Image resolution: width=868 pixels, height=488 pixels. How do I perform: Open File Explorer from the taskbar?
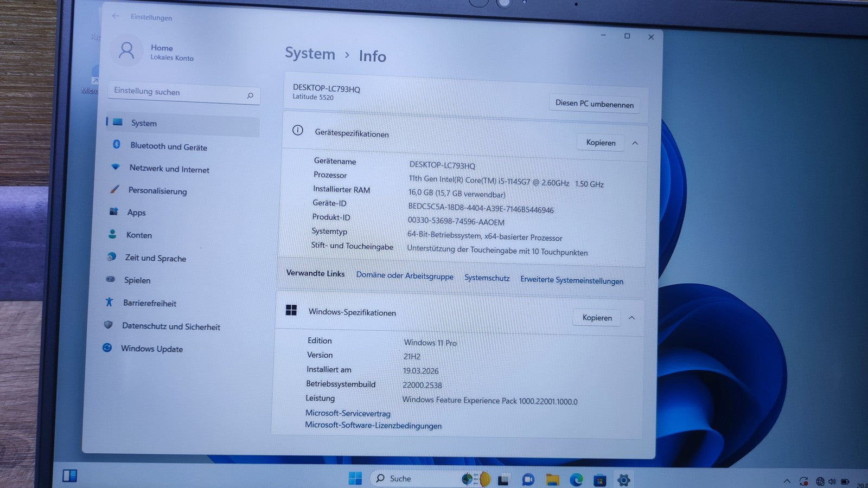click(x=552, y=479)
